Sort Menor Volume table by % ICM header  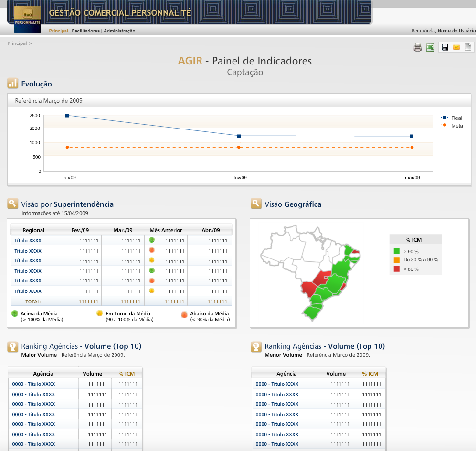tap(370, 374)
